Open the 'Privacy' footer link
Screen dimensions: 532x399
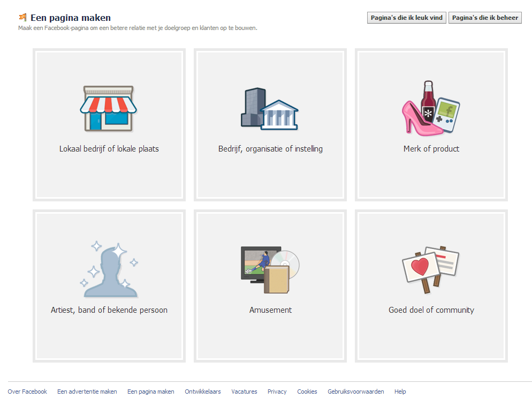click(x=277, y=392)
